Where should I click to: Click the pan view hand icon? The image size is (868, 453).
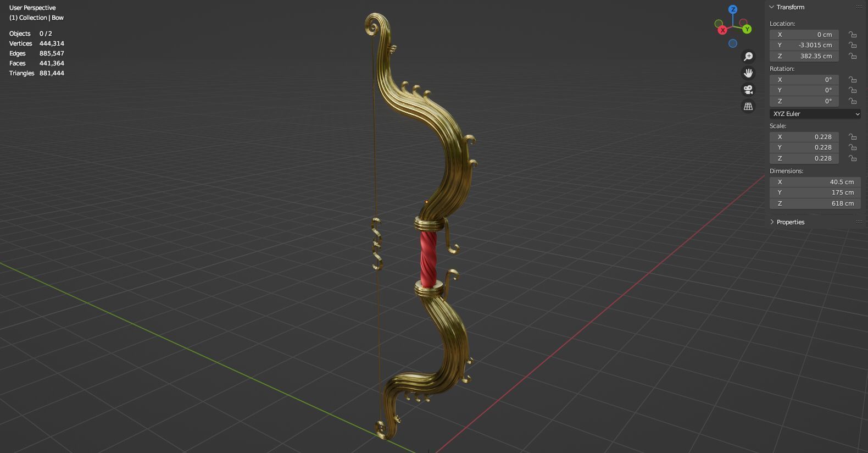pyautogui.click(x=748, y=73)
